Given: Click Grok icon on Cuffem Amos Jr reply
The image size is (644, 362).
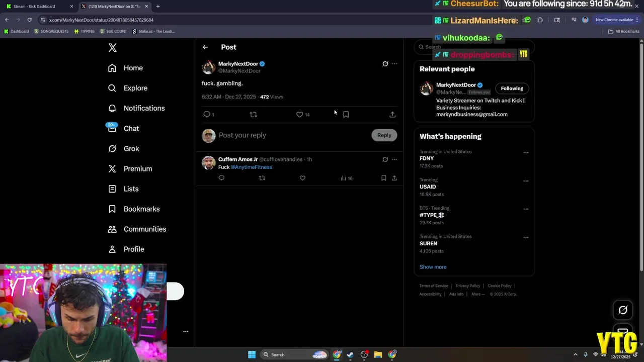Looking at the screenshot, I should (385, 159).
